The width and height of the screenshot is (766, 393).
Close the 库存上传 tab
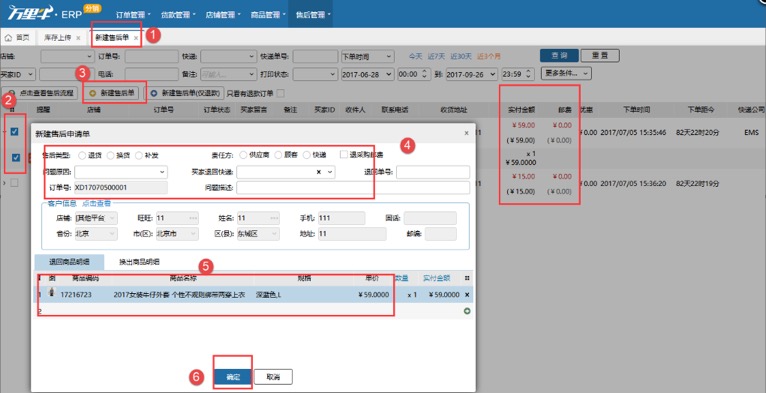[78, 38]
